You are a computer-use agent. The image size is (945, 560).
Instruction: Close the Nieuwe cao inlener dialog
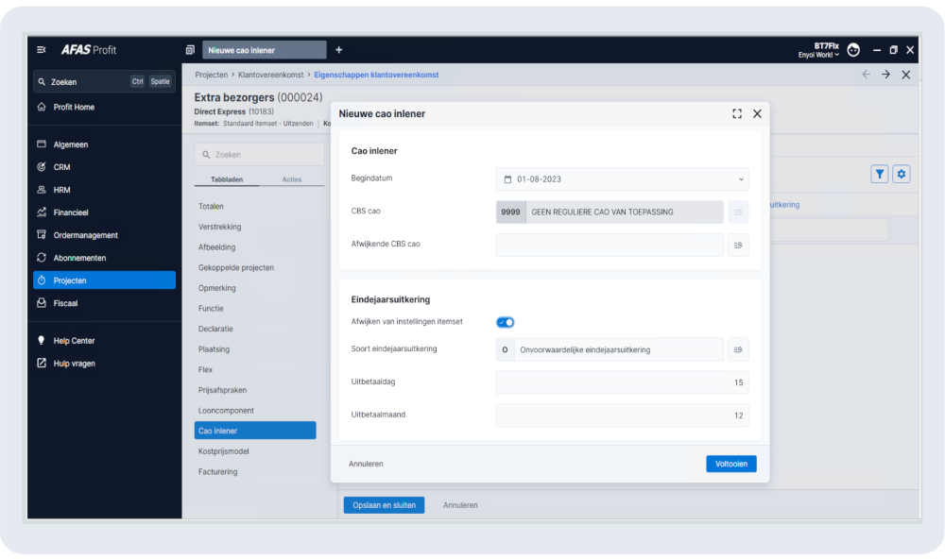point(758,114)
